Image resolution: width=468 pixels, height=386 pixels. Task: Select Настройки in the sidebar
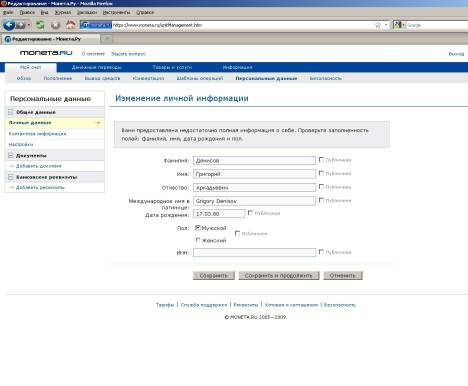pos(21,144)
